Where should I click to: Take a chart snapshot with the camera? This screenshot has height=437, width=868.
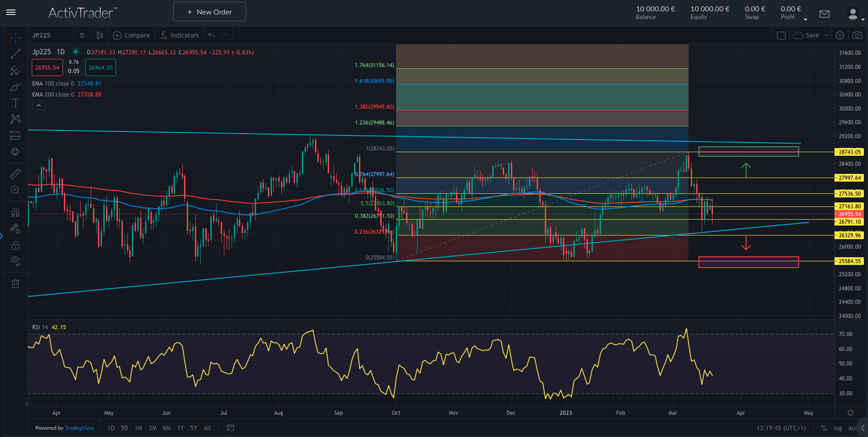tap(857, 35)
